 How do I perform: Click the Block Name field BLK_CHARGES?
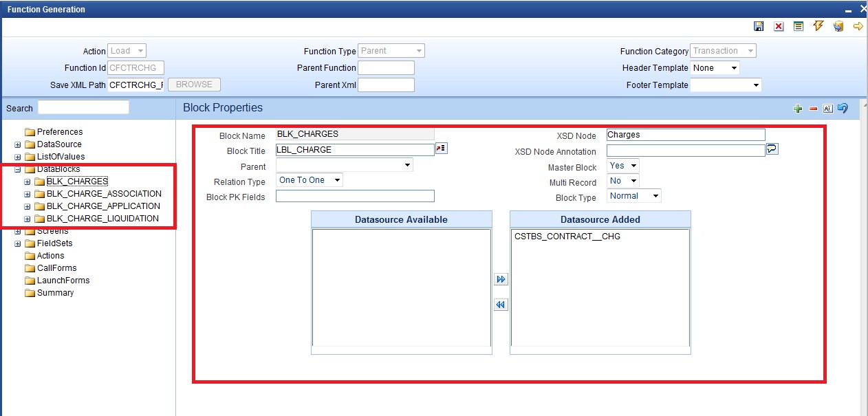(x=355, y=135)
